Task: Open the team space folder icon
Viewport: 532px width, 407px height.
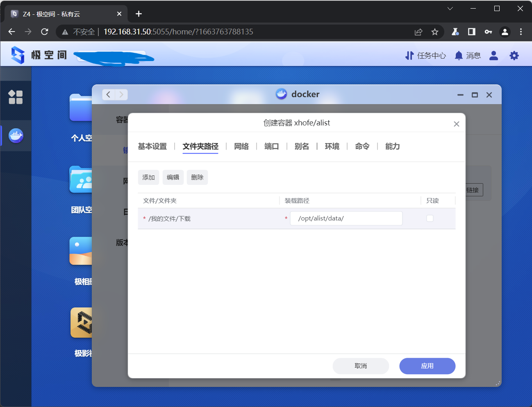Action: [x=81, y=180]
